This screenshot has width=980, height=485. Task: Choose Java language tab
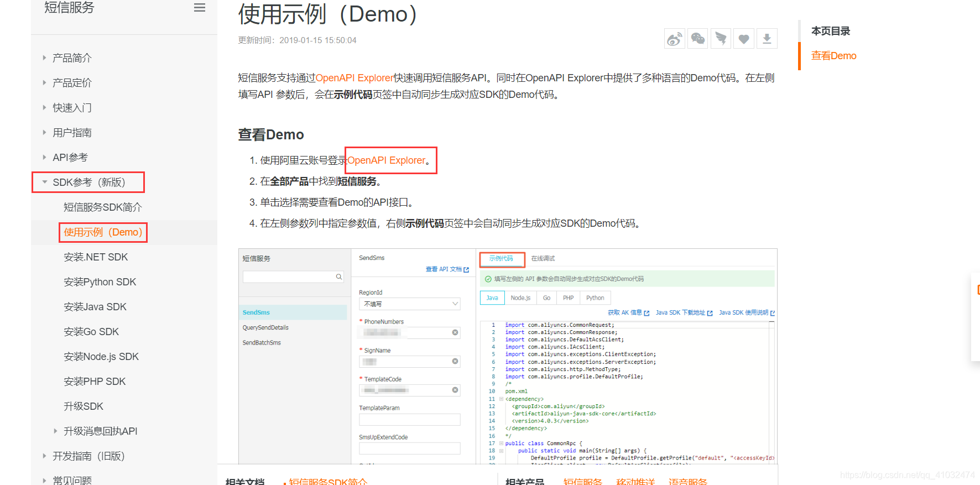pos(492,298)
